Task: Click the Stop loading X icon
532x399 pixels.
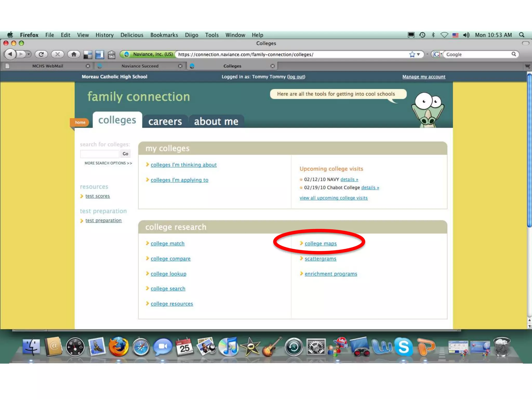Action: (x=57, y=54)
